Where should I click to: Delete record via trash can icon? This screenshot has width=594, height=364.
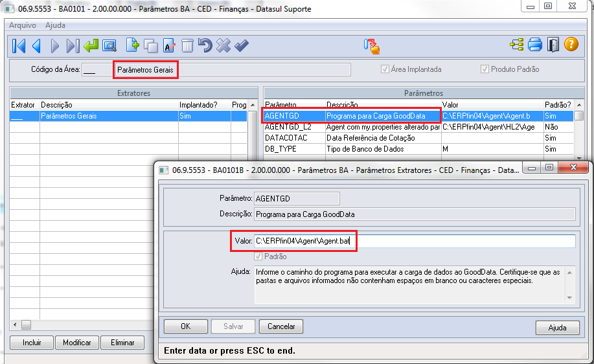tap(187, 46)
